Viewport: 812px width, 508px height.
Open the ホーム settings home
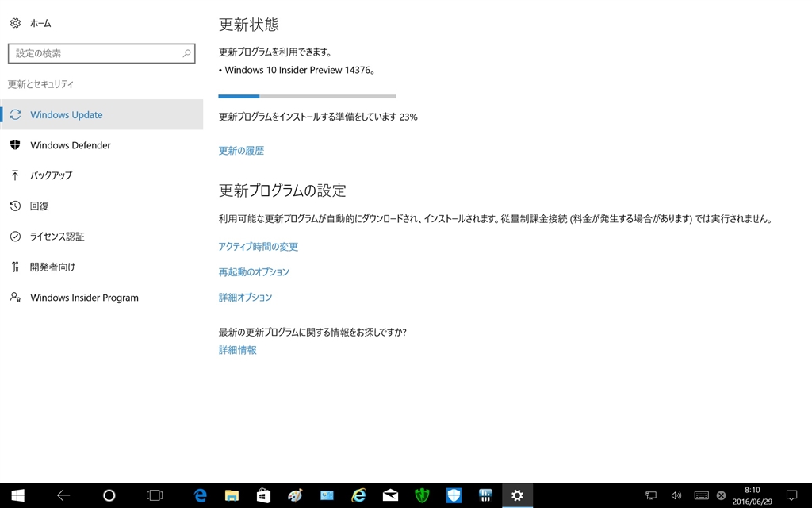click(x=31, y=23)
